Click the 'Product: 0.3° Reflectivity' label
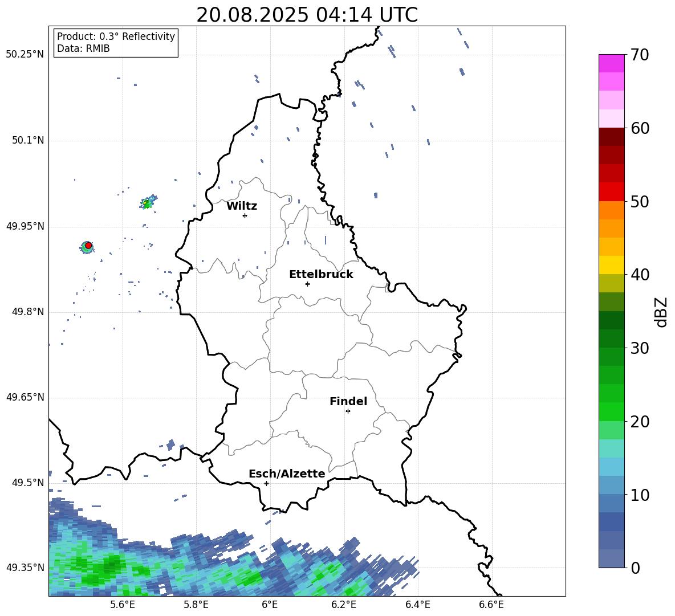Viewport: 675px width, 616px height. (116, 36)
